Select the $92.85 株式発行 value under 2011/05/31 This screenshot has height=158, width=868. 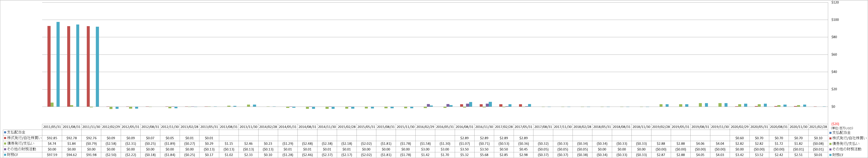[52, 138]
